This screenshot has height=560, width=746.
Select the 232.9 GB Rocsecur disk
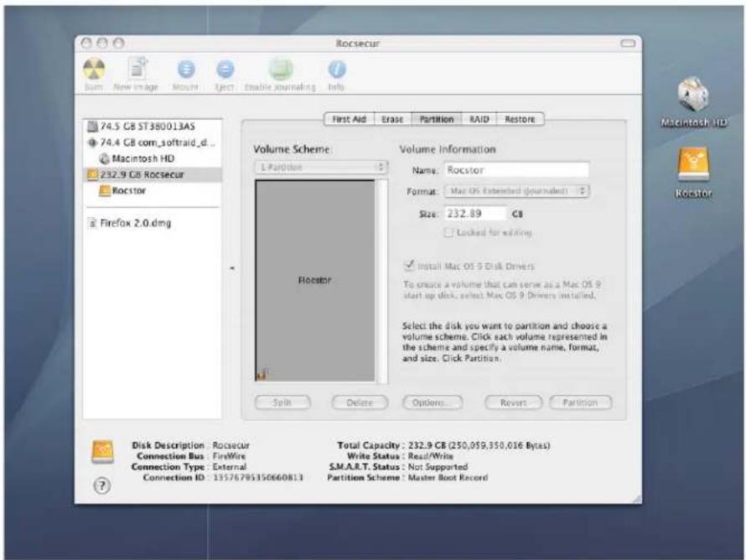[153, 174]
